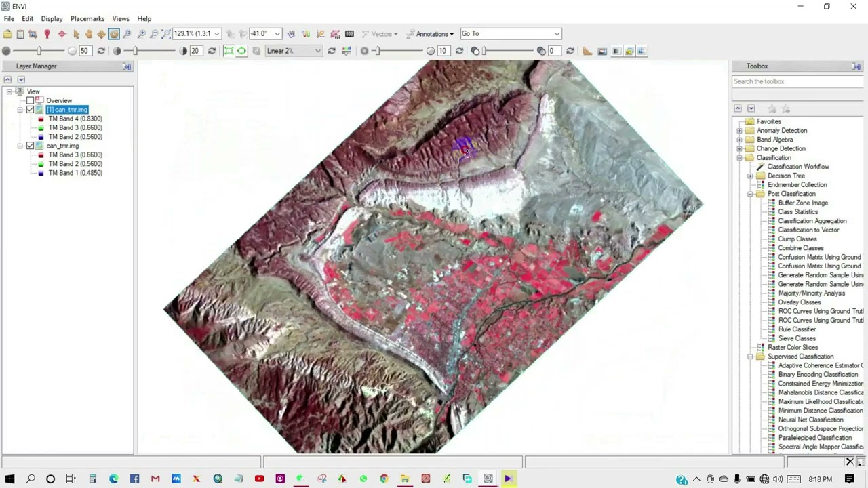
Task: Reset the transparency slider refresh icon
Action: coord(570,51)
